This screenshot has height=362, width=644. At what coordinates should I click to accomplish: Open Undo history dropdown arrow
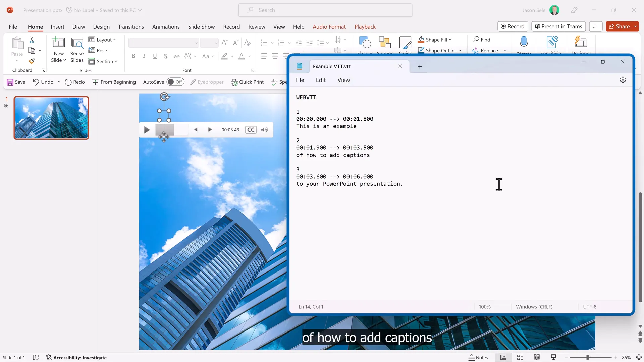click(59, 82)
